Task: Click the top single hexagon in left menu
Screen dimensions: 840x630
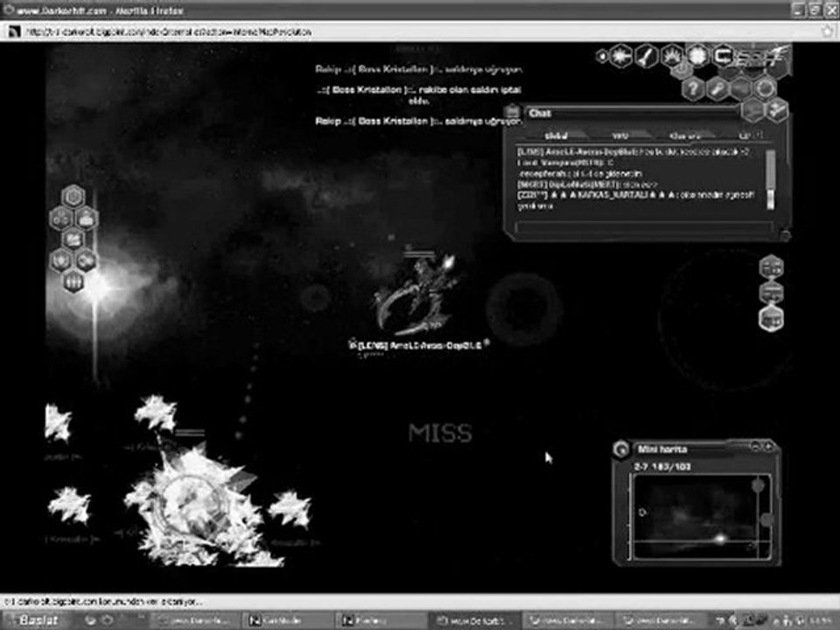Action: [x=73, y=197]
